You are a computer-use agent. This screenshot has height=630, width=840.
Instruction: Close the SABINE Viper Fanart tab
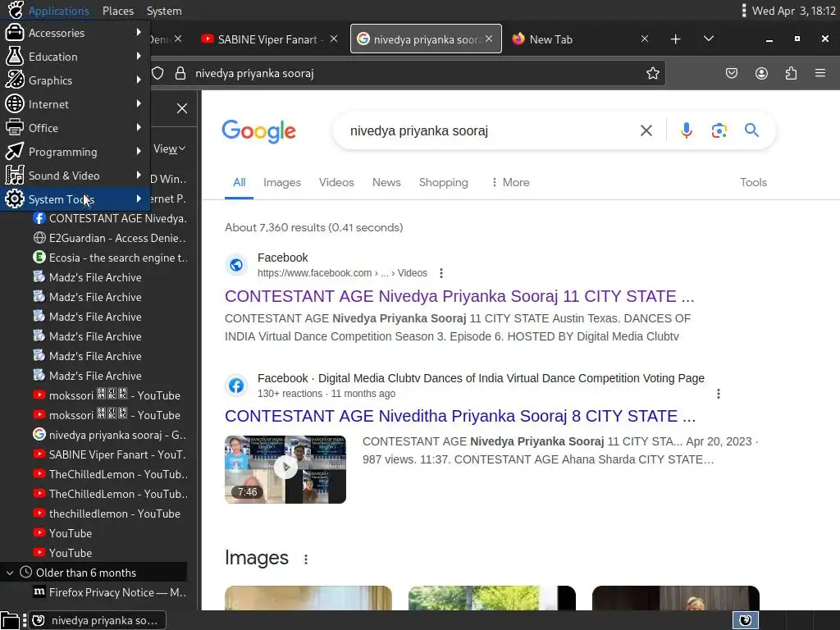[x=334, y=39]
